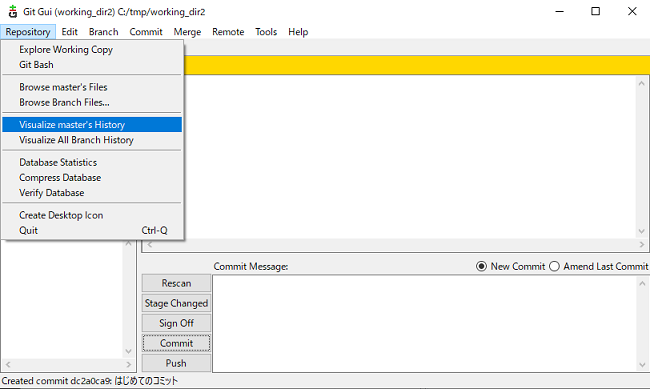The height and width of the screenshot is (389, 650).
Task: Click the Git Gui title bar app icon
Action: [13, 11]
